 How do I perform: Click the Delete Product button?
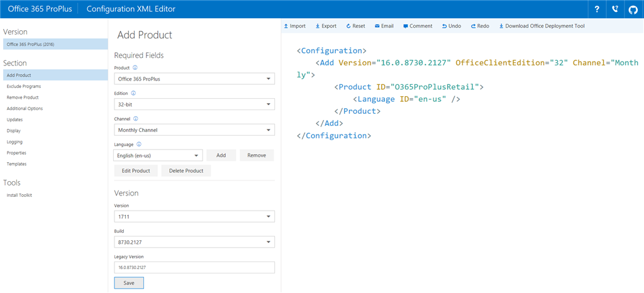[186, 171]
